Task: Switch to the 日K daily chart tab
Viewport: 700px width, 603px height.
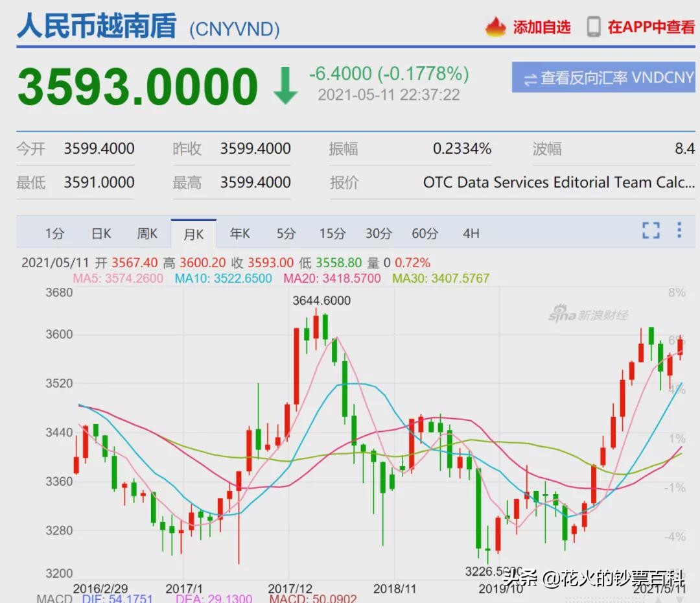Action: (100, 233)
